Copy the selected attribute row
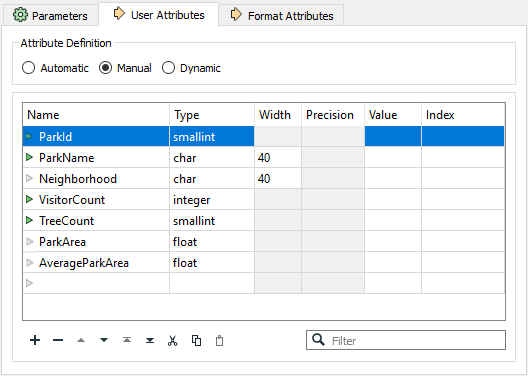Image resolution: width=528 pixels, height=376 pixels. [196, 341]
